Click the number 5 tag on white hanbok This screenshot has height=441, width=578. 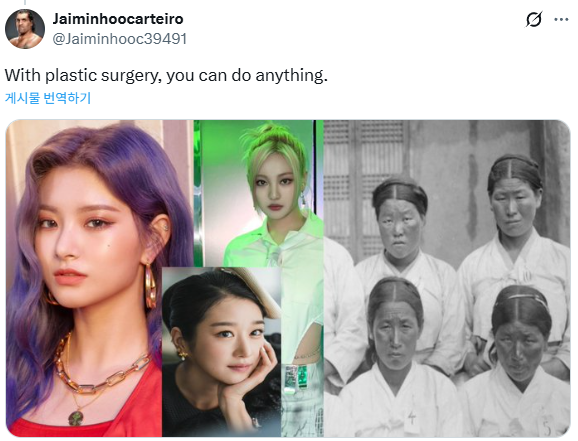point(547,427)
